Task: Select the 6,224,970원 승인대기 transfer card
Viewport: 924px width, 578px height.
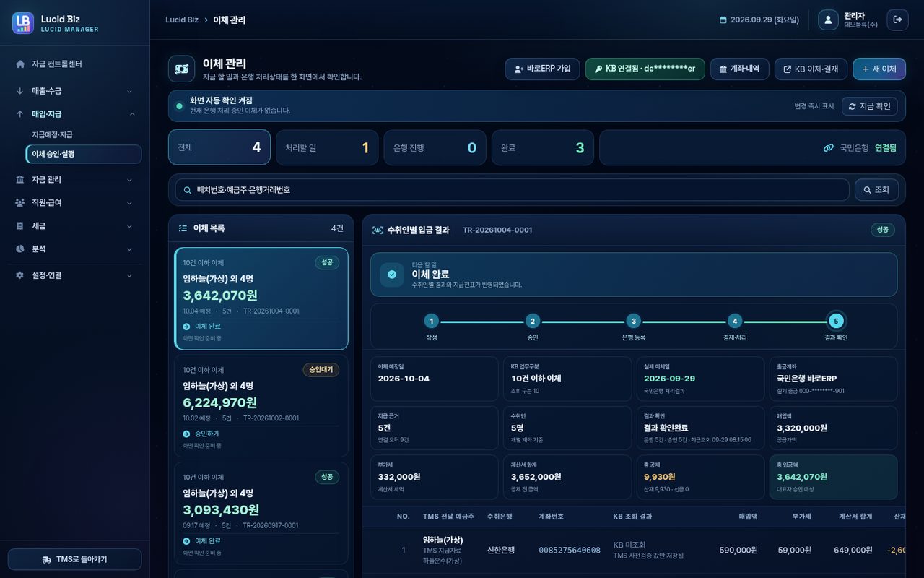Action: pyautogui.click(x=261, y=406)
